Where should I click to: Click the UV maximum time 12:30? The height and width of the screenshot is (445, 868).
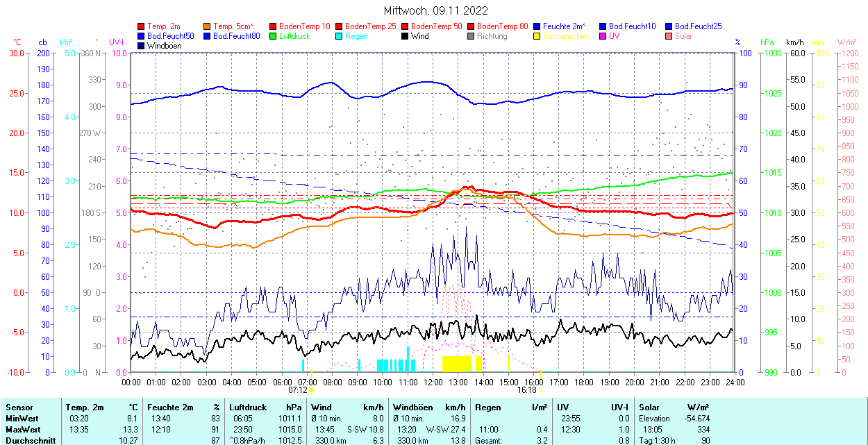(570, 430)
